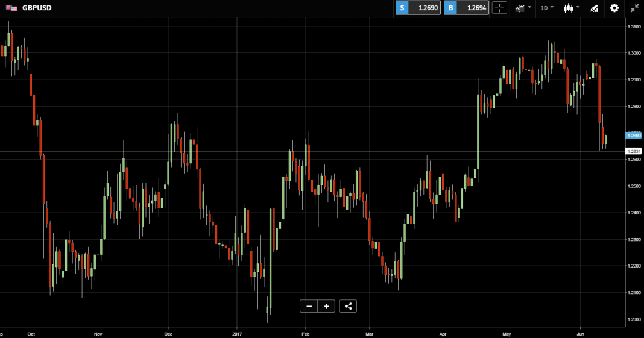Click the Feb date axis label
644x338 pixels.
coord(305,334)
